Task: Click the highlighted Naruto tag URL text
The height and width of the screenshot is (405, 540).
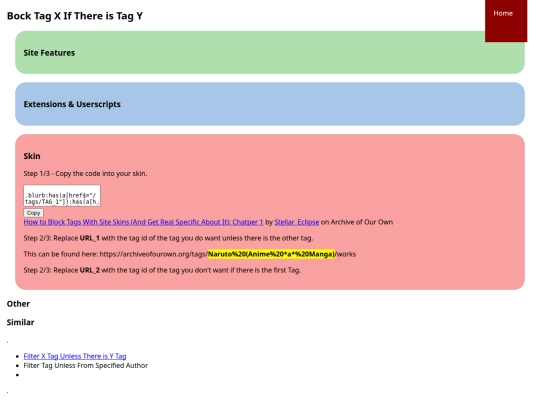Action: [x=271, y=254]
